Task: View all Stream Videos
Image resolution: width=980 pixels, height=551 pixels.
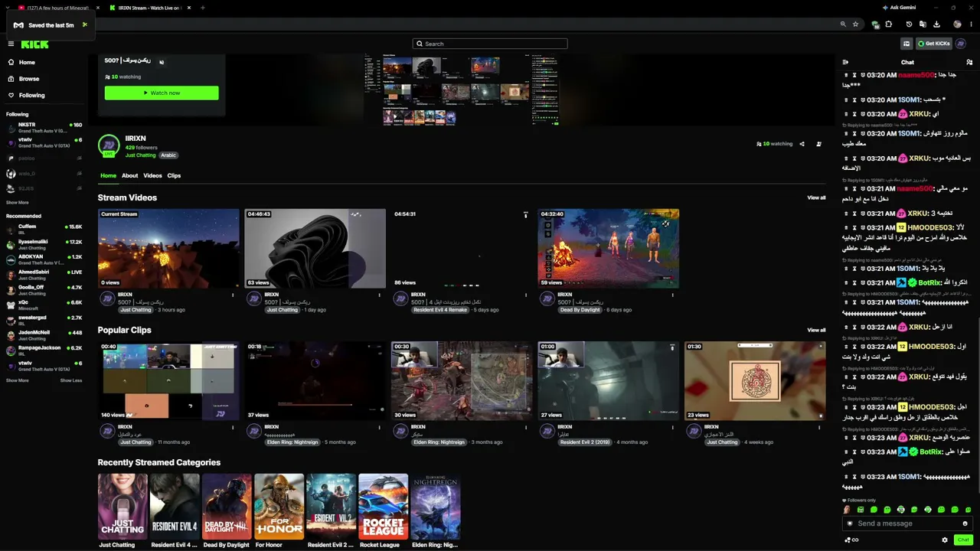Action: coord(816,197)
